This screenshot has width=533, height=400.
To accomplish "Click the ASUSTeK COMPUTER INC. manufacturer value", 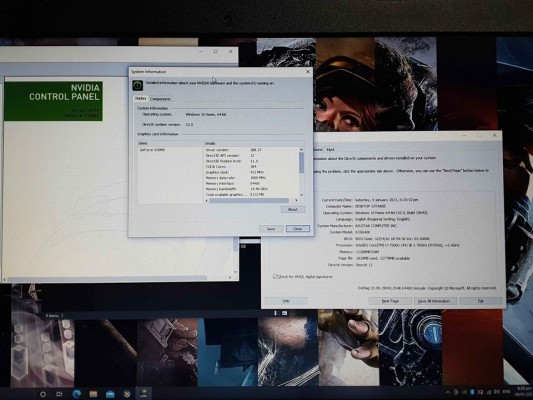I will 376,226.
